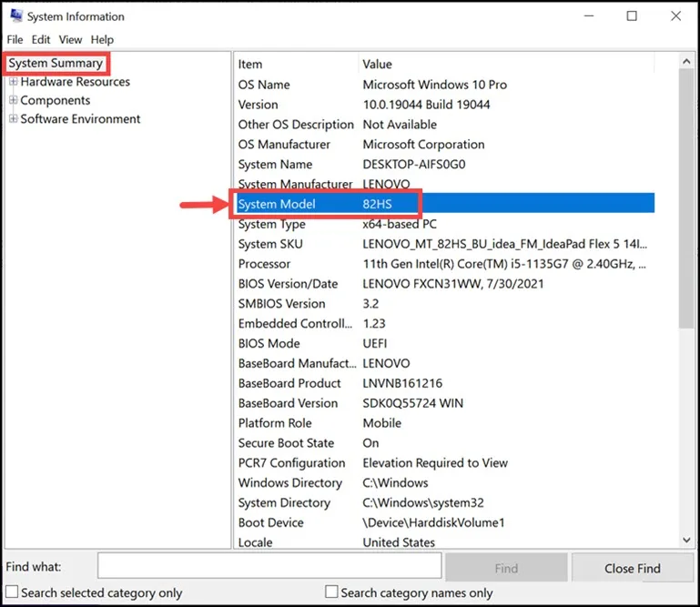Click the value LNVNB161216
Screen dimensions: 700x607
coord(402,383)
